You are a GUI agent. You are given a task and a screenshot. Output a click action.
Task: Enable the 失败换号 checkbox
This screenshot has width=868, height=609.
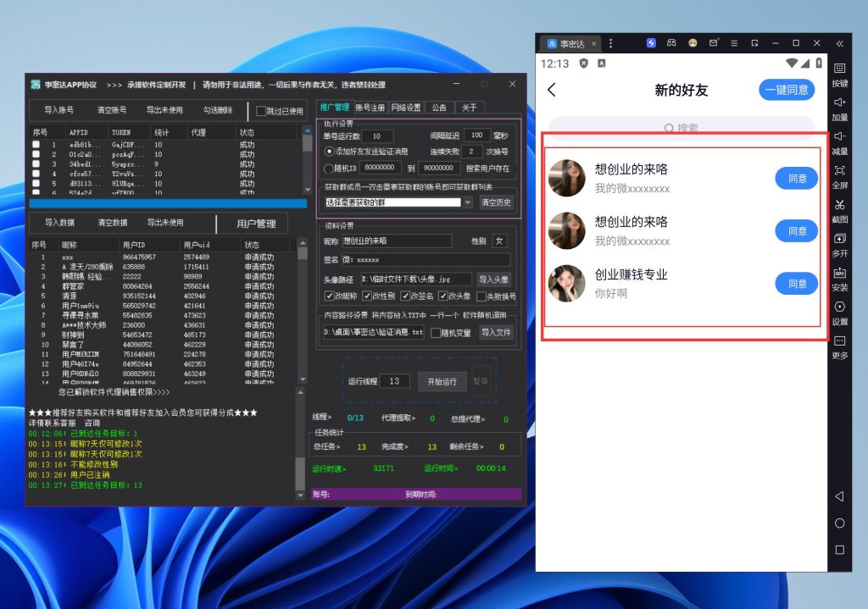481,296
